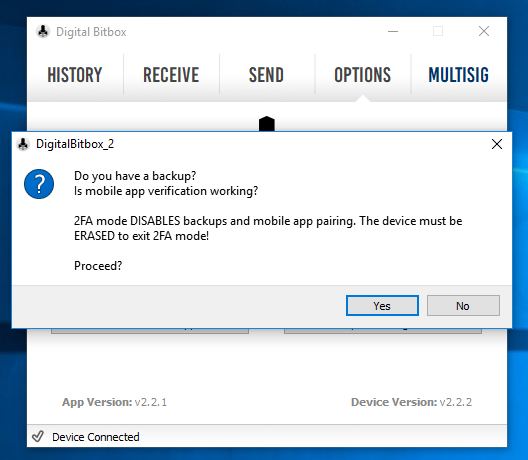Confirm 2FA mode with Yes button
Image resolution: width=528 pixels, height=460 pixels.
point(382,306)
